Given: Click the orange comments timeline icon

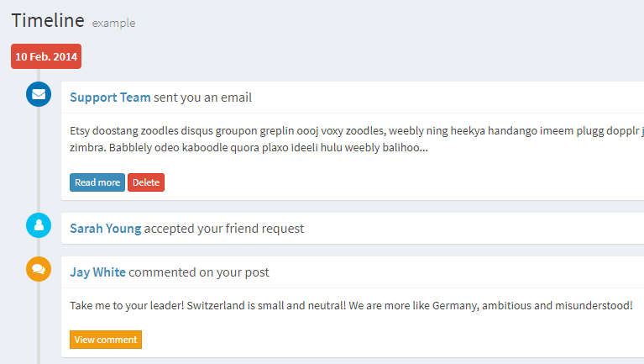Looking at the screenshot, I should (39, 269).
